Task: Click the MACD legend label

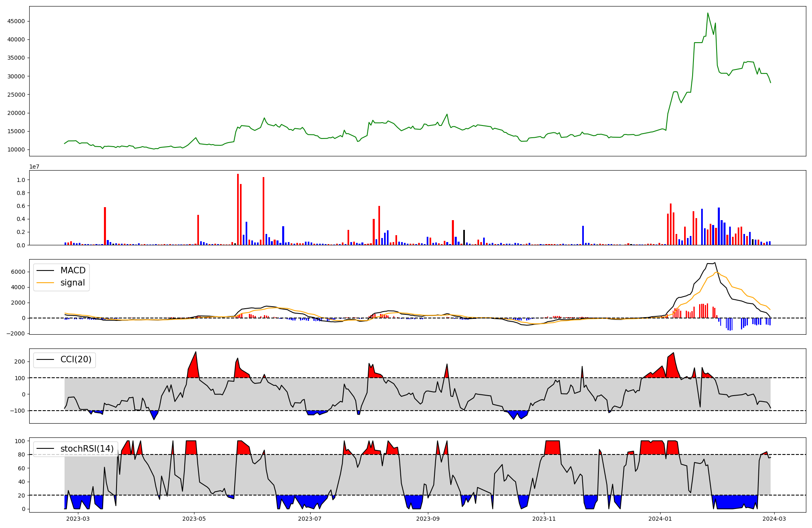Action: coord(73,270)
